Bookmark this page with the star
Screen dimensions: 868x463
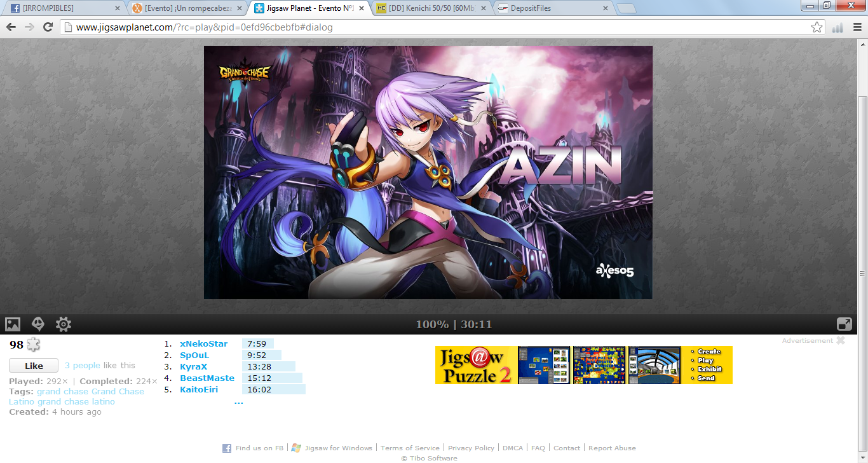[x=817, y=27]
